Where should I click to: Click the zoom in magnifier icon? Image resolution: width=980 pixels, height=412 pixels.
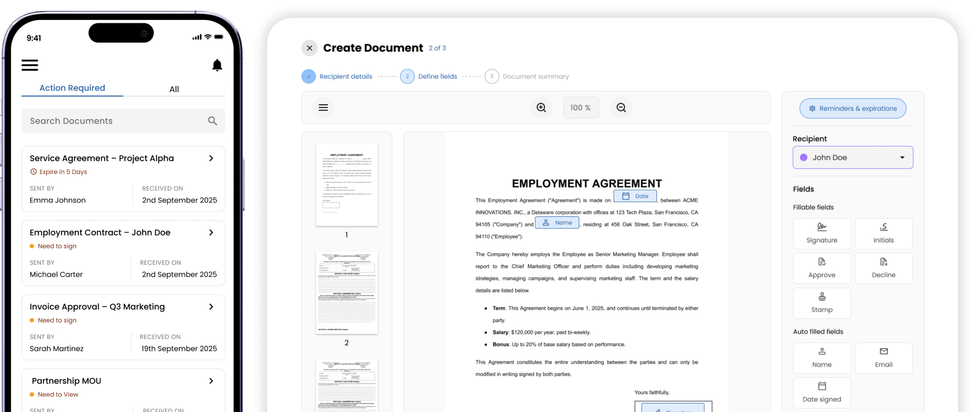click(x=541, y=108)
